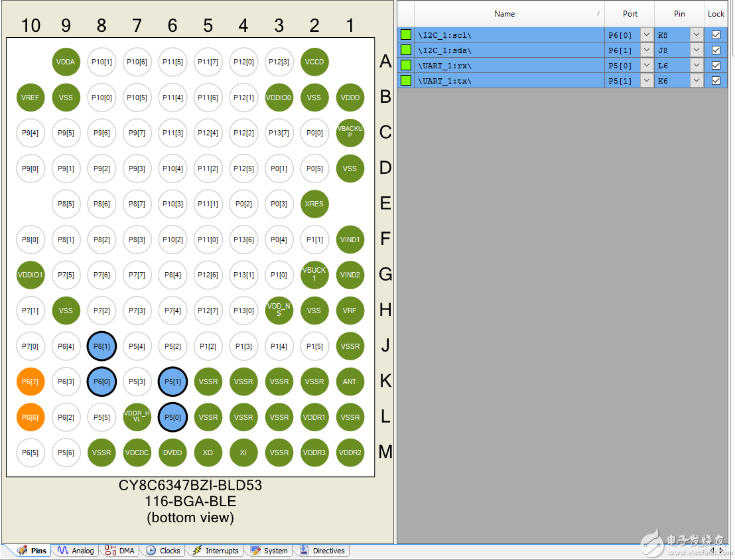Click orange pin P6[6]
The image size is (735, 560).
click(31, 417)
